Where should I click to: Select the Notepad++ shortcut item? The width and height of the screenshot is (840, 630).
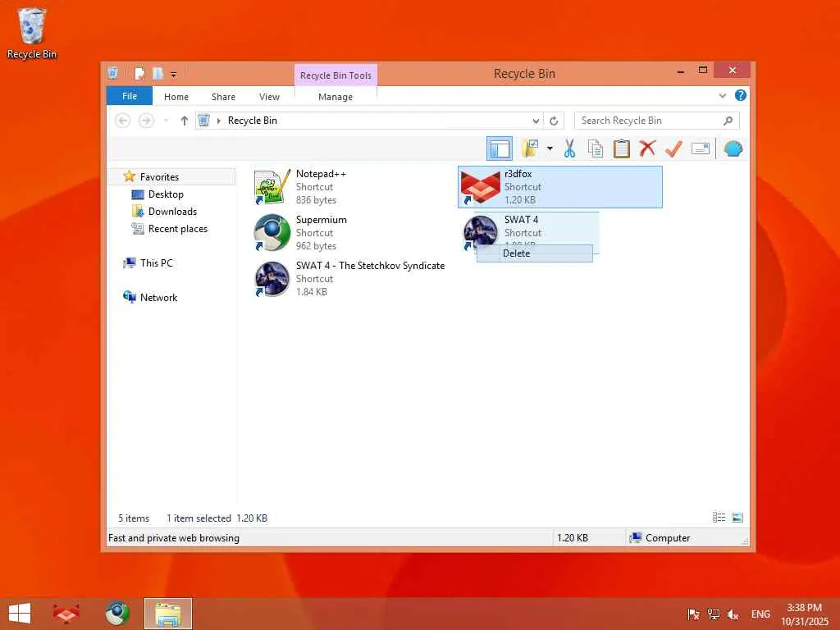point(300,187)
